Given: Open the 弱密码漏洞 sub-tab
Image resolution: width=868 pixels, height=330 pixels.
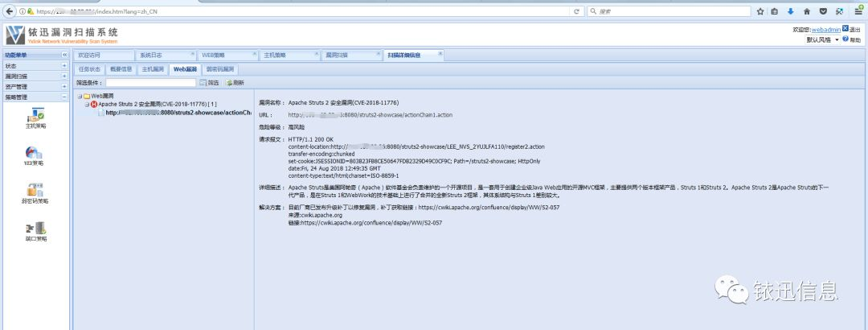Looking at the screenshot, I should coord(220,69).
